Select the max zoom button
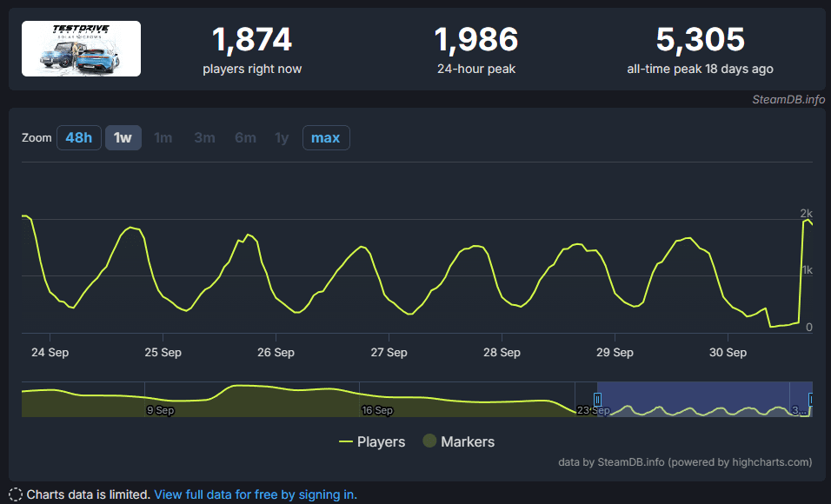This screenshot has height=504, width=831. 326,138
